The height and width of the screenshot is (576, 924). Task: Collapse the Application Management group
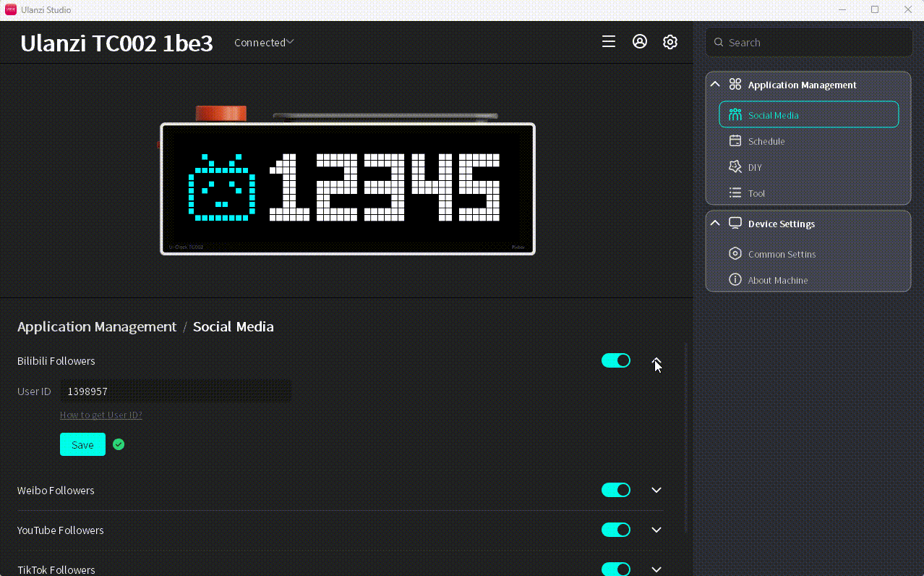coord(715,85)
